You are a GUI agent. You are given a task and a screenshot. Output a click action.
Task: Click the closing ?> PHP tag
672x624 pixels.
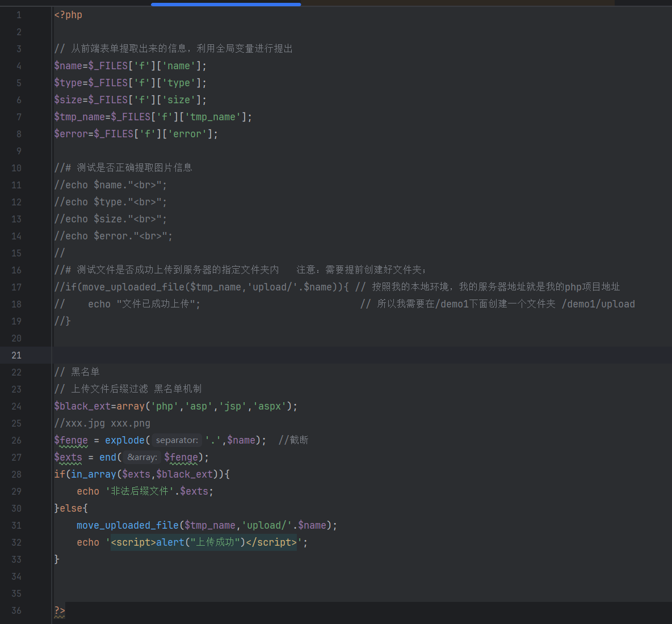click(60, 610)
